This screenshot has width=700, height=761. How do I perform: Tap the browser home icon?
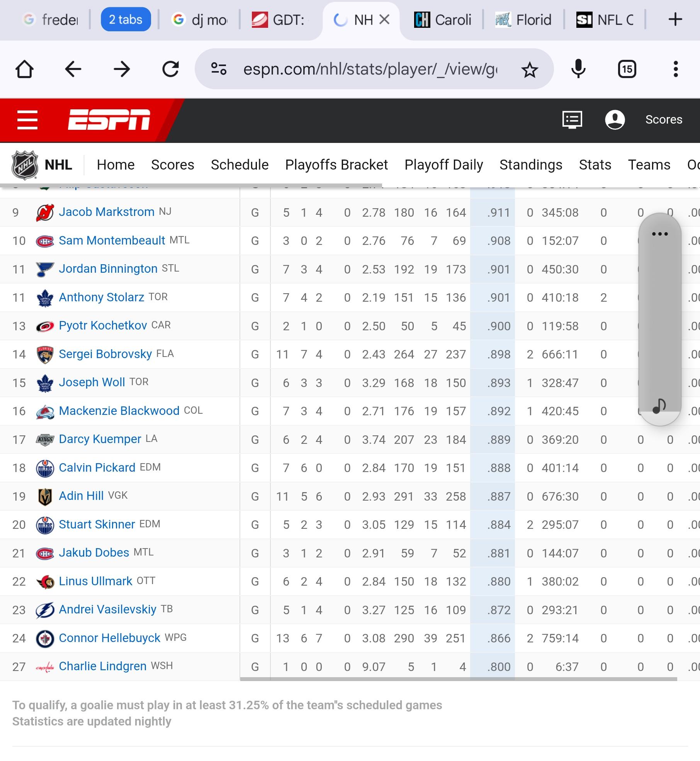[24, 70]
